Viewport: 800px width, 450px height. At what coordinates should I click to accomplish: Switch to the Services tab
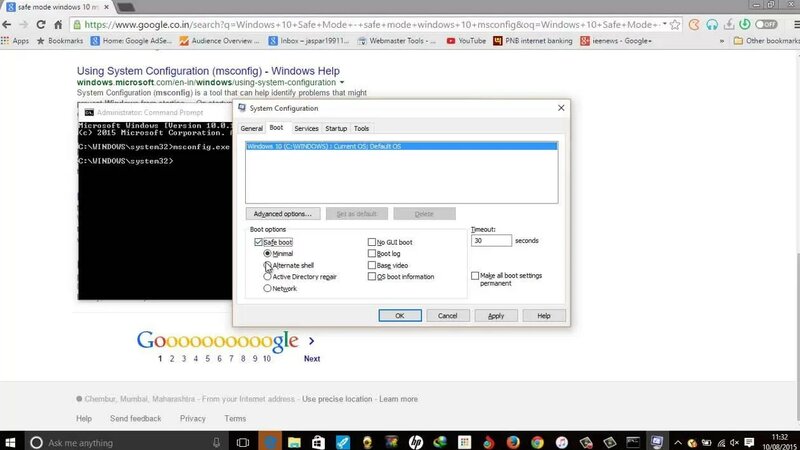tap(306, 129)
